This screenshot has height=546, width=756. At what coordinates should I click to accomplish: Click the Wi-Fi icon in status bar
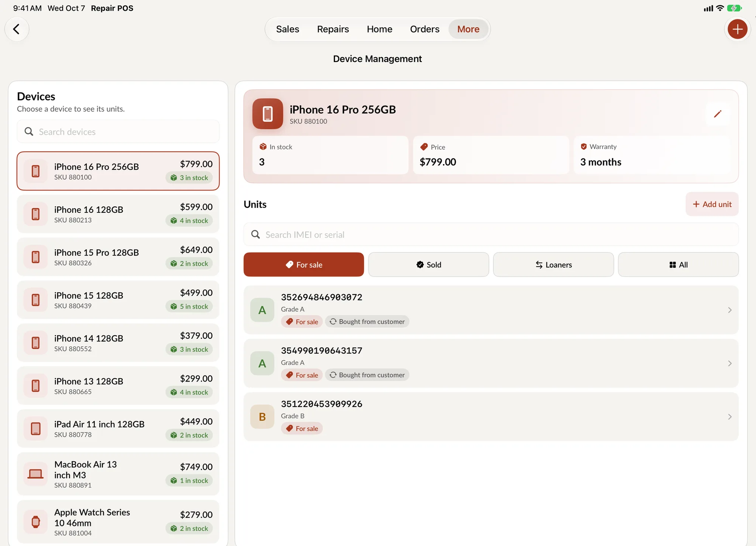(x=720, y=8)
